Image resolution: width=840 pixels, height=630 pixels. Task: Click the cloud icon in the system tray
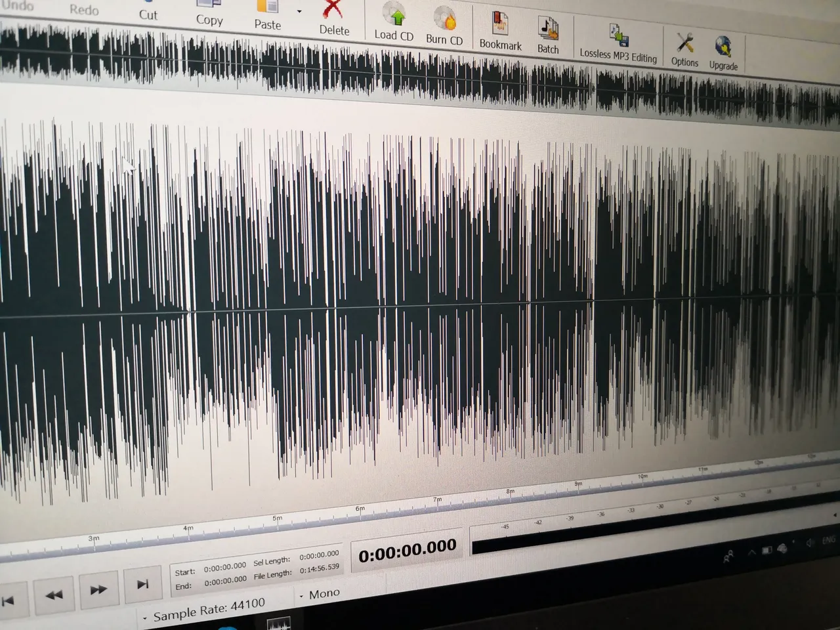point(782,547)
